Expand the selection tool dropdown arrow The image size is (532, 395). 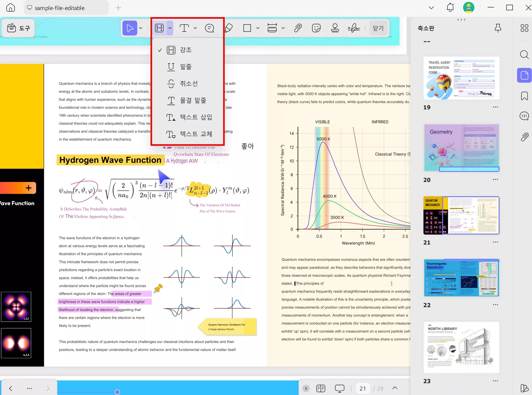point(141,28)
